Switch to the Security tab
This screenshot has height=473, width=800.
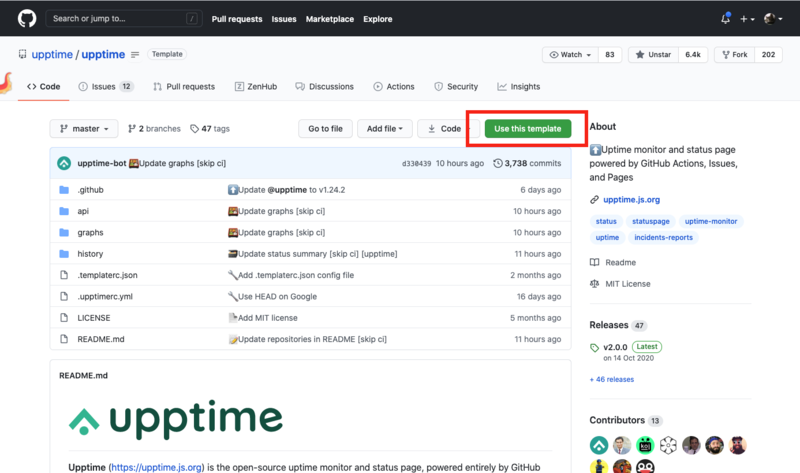point(456,87)
